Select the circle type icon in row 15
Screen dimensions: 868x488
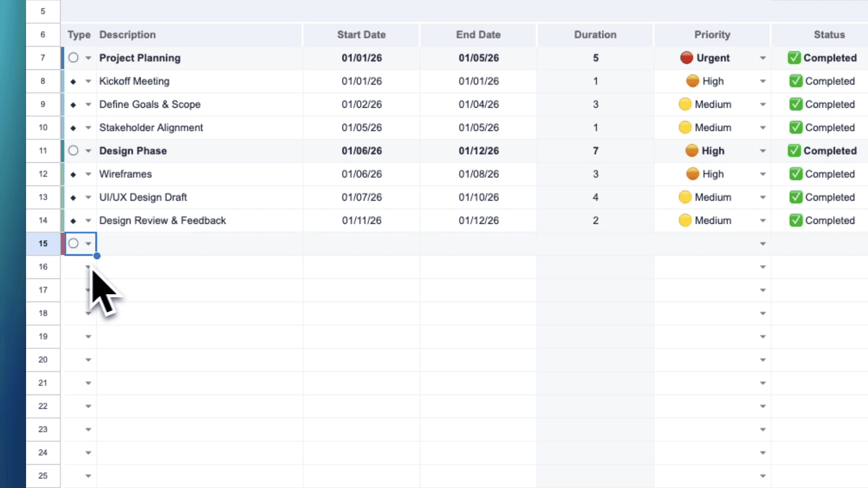(73, 244)
